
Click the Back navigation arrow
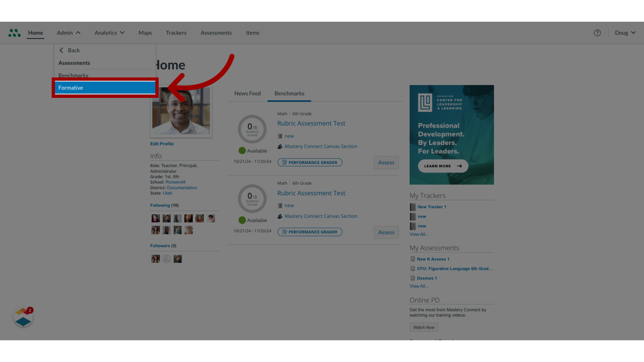click(61, 50)
